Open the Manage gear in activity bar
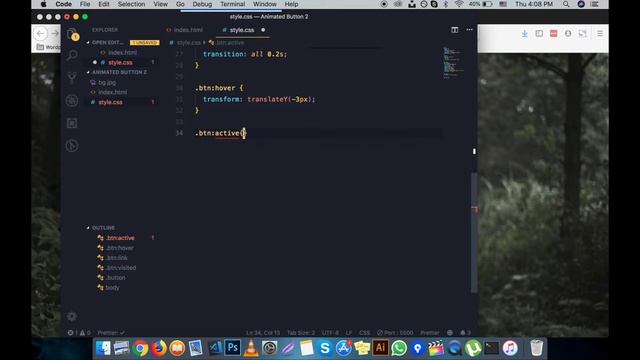Image resolution: width=640 pixels, height=360 pixels. 72,316
